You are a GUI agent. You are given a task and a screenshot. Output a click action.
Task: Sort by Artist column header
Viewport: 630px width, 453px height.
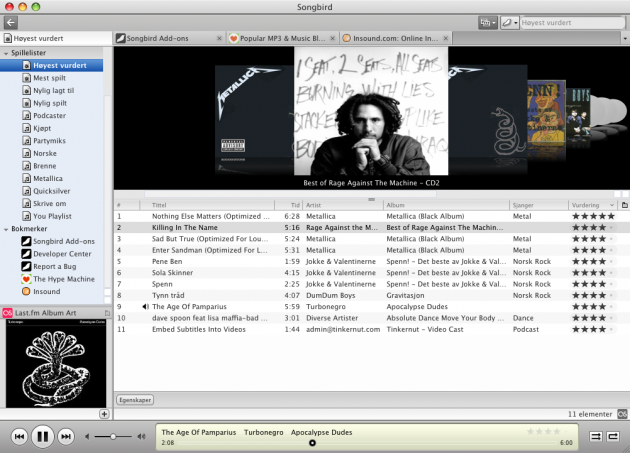[343, 205]
